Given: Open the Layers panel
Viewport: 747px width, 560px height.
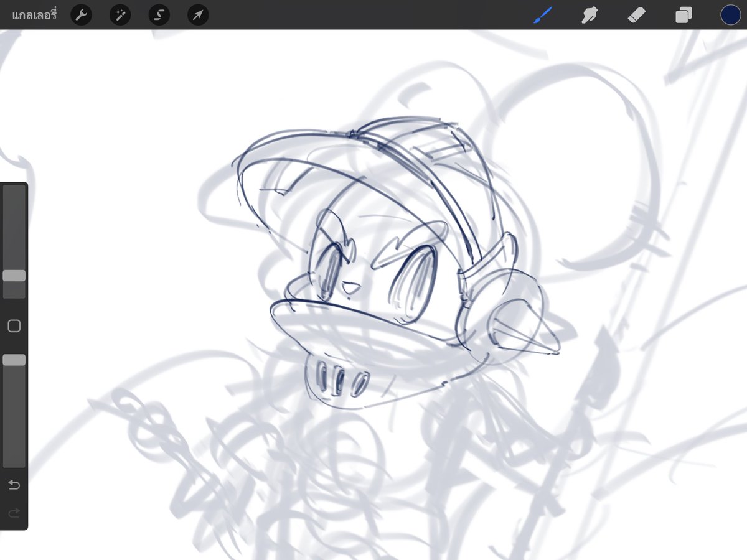Looking at the screenshot, I should coord(684,15).
